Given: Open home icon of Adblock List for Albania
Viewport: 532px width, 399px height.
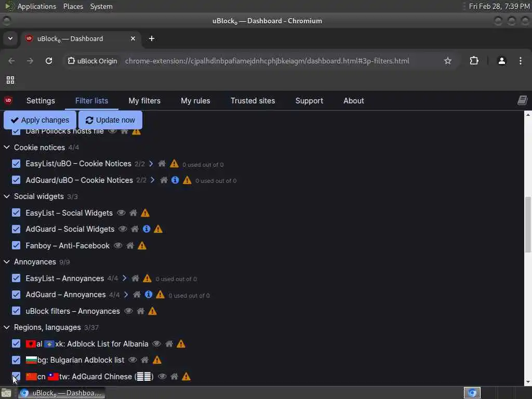Looking at the screenshot, I should coord(169,344).
